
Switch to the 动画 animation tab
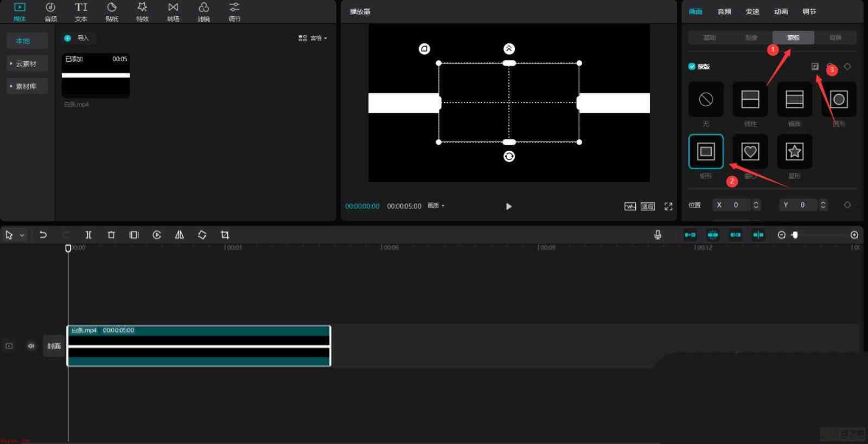coord(781,11)
